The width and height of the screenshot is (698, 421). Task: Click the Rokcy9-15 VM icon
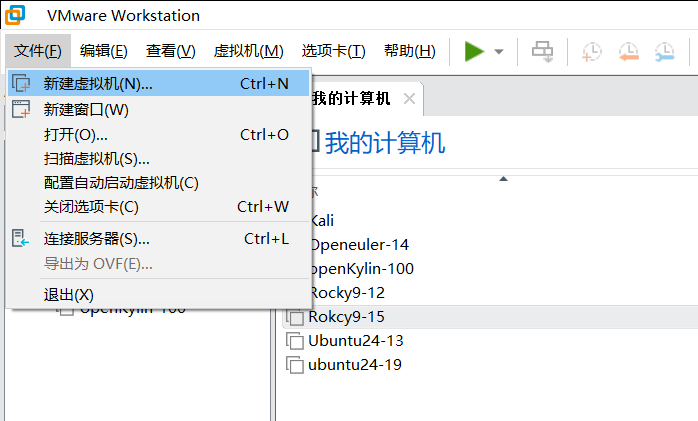pyautogui.click(x=295, y=317)
